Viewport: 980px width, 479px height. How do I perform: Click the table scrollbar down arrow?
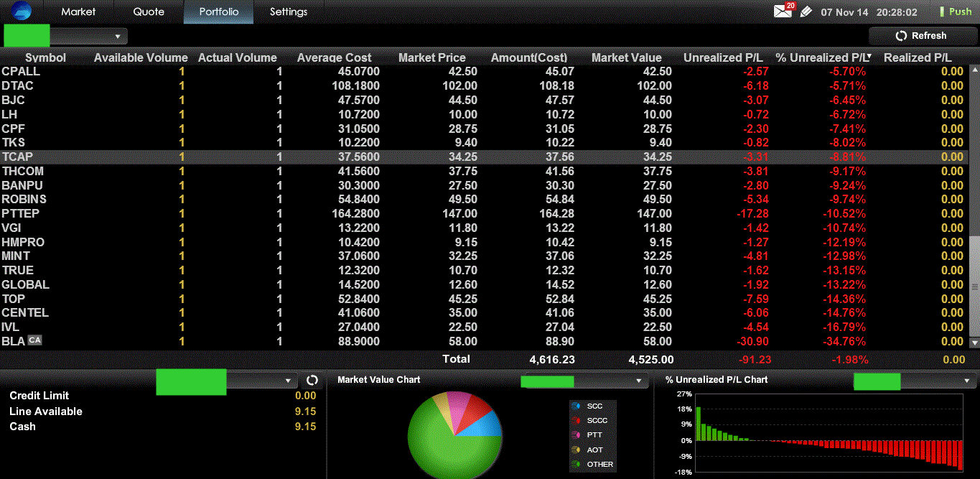click(x=974, y=343)
